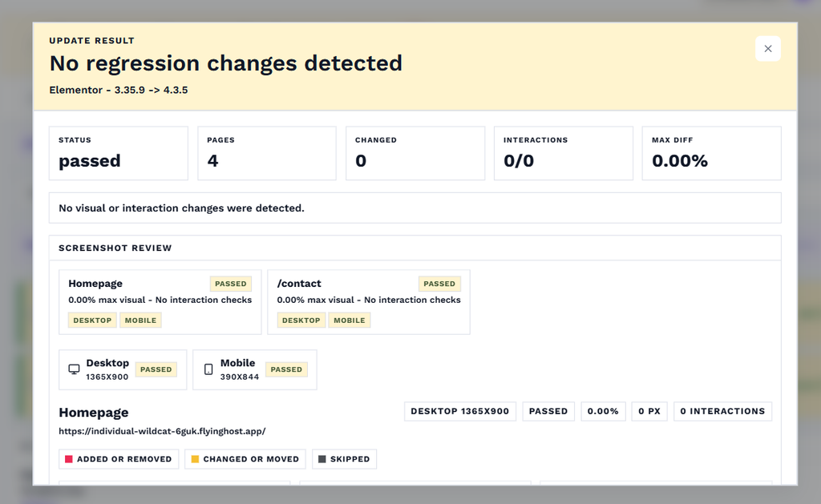Click the MAX DIFF 0.00% stat card
This screenshot has height=504, width=821.
(712, 153)
